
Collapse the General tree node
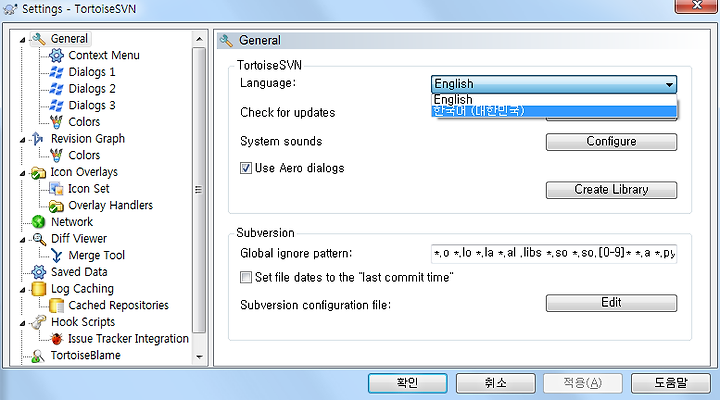[22, 40]
